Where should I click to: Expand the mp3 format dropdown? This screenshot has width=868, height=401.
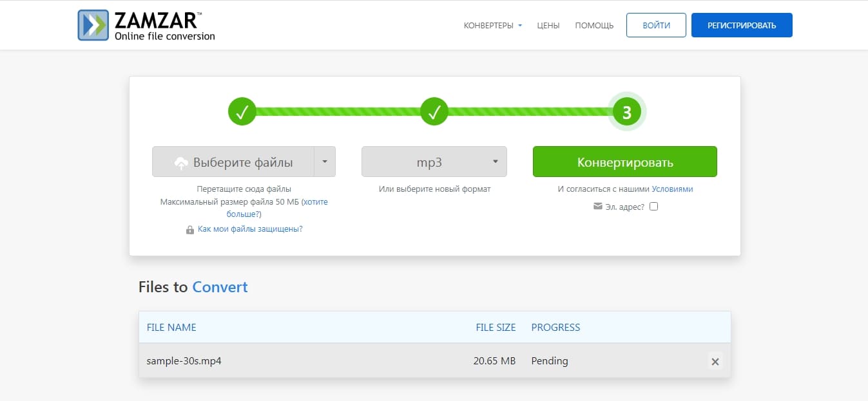(x=434, y=162)
